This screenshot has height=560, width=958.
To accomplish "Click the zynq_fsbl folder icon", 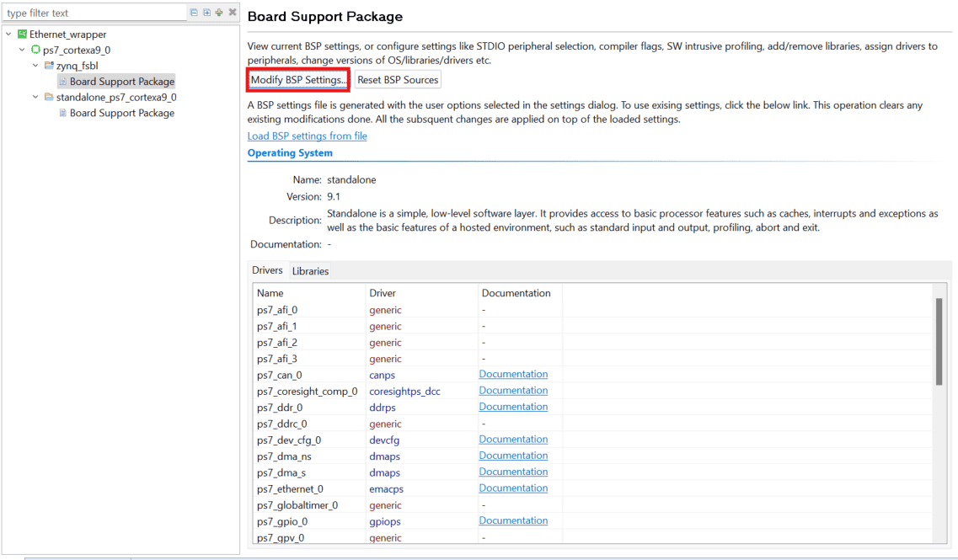I will (49, 66).
